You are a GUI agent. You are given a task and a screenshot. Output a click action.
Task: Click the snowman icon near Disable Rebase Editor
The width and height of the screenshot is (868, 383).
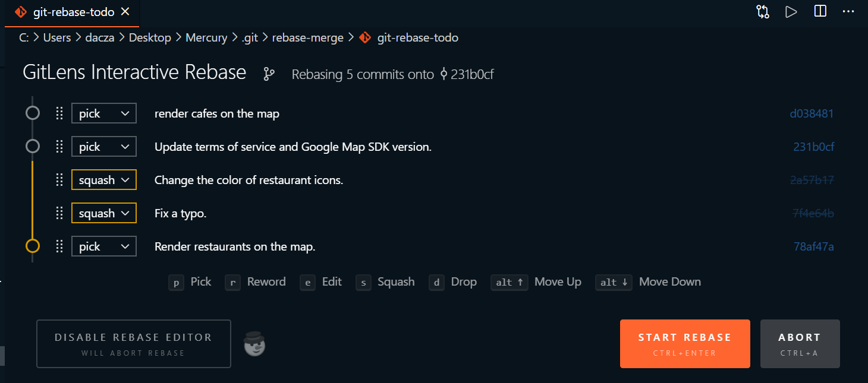255,344
